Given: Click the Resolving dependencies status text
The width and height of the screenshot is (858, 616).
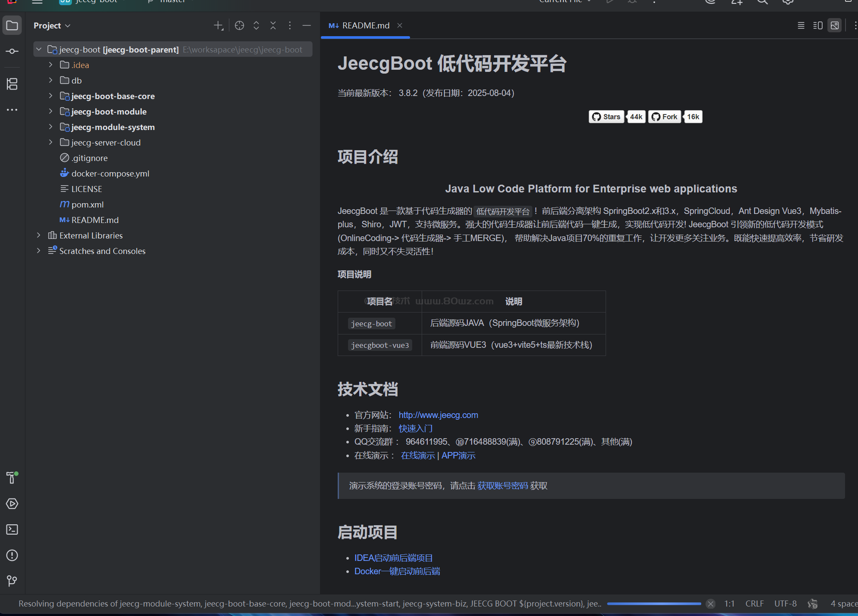Looking at the screenshot, I should tap(310, 604).
